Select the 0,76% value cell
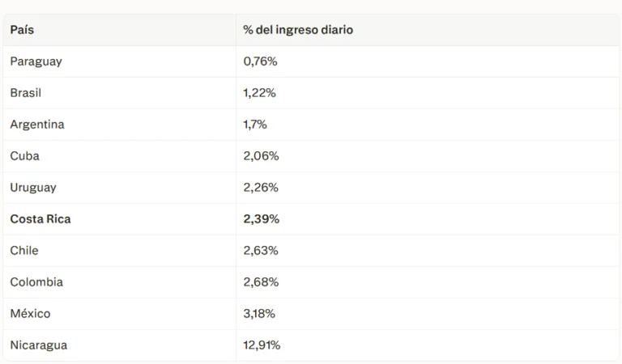622x364 pixels. click(x=260, y=61)
